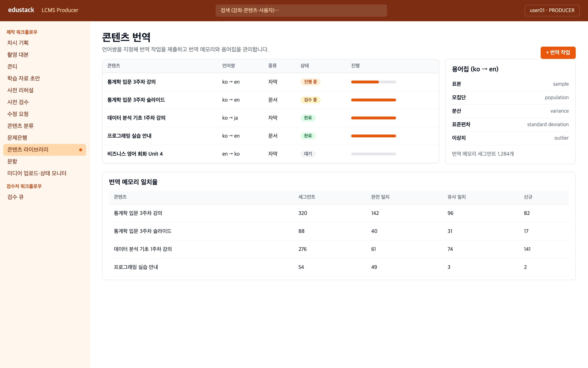
Task: Click the outlier glossary translation
Action: [x=561, y=138]
